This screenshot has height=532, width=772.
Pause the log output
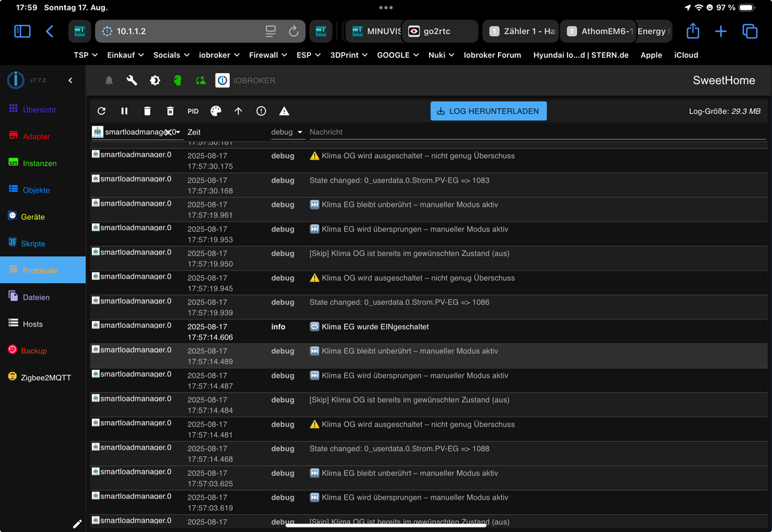(x=124, y=111)
